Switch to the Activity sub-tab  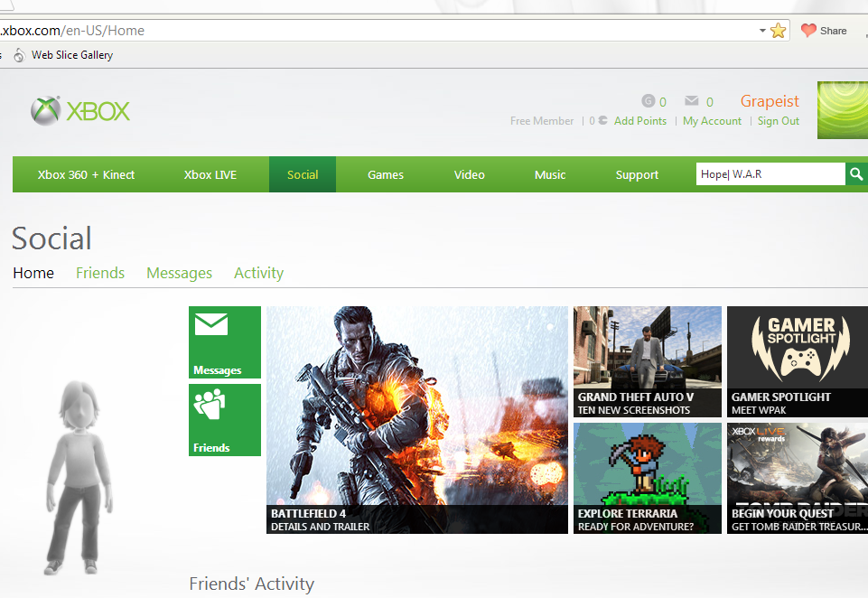(x=258, y=273)
